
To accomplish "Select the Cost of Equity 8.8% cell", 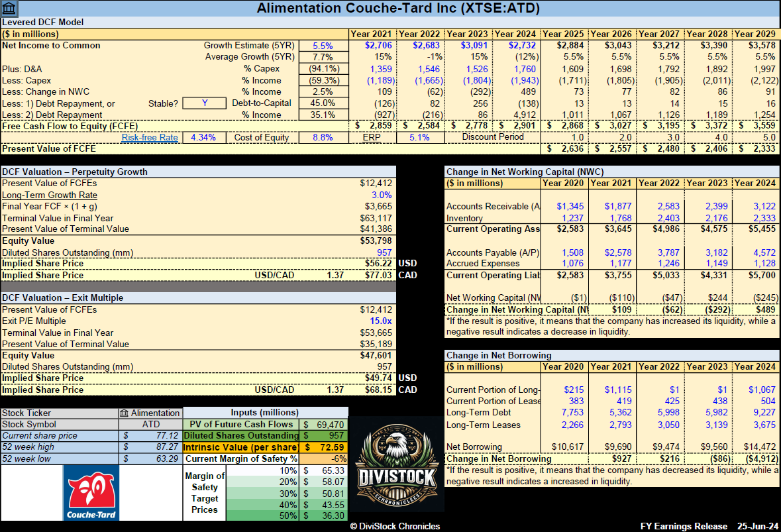I will [x=323, y=138].
